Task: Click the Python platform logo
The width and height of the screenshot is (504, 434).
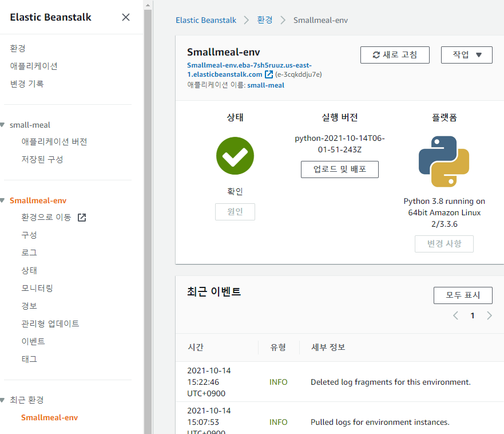Action: coord(444,161)
